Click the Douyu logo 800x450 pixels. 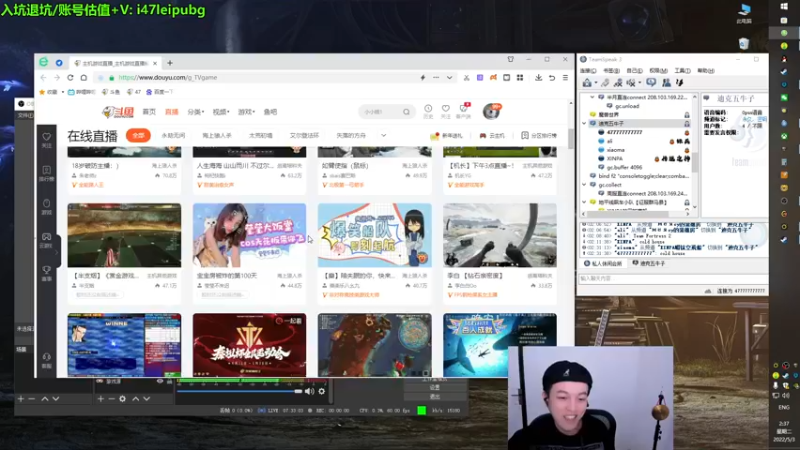pyautogui.click(x=117, y=112)
